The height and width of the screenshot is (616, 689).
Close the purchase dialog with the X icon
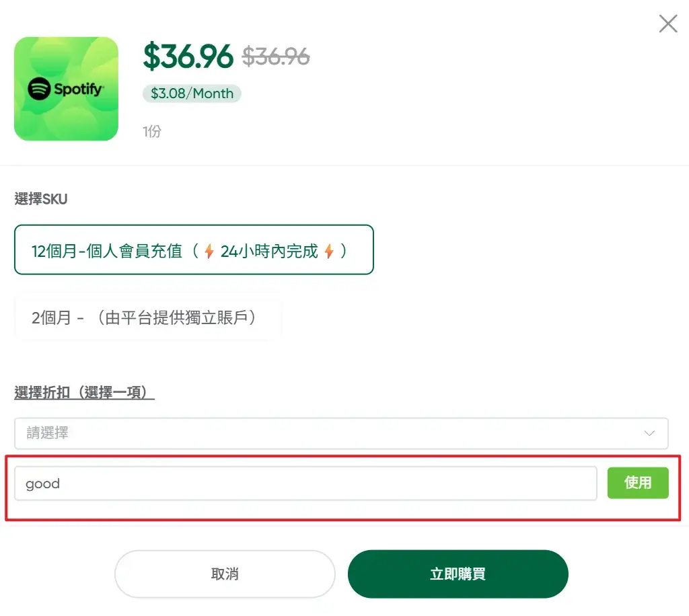tap(667, 24)
